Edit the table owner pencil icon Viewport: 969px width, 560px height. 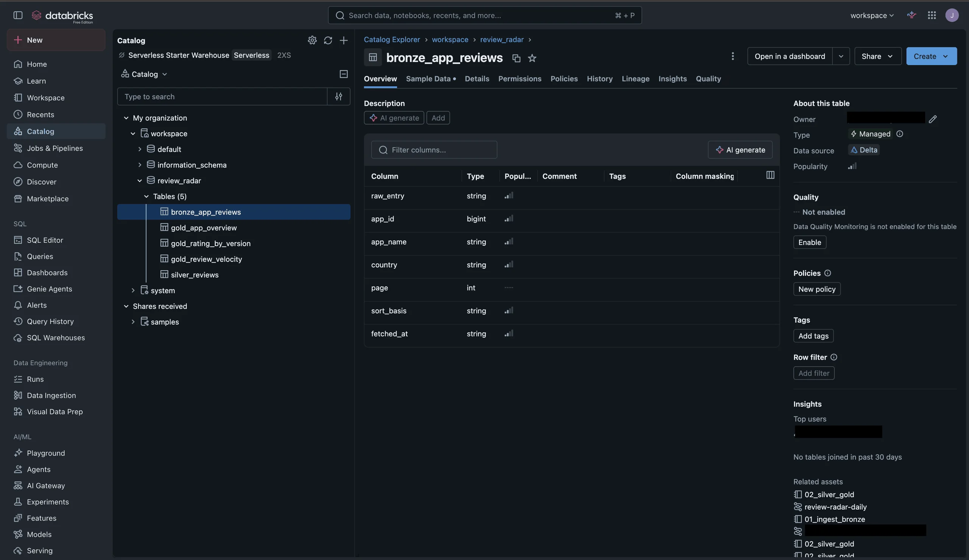[x=933, y=119]
